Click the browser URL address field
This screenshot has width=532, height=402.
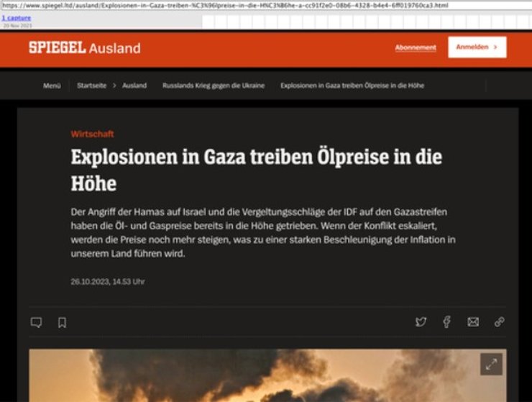pyautogui.click(x=266, y=6)
